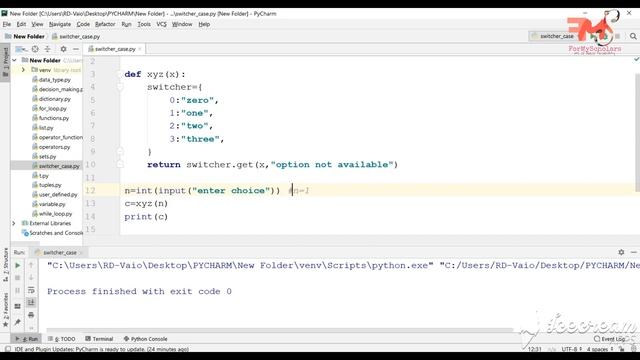Open while_loop.py in project tree
The width and height of the screenshot is (640, 360).
pos(52,213)
